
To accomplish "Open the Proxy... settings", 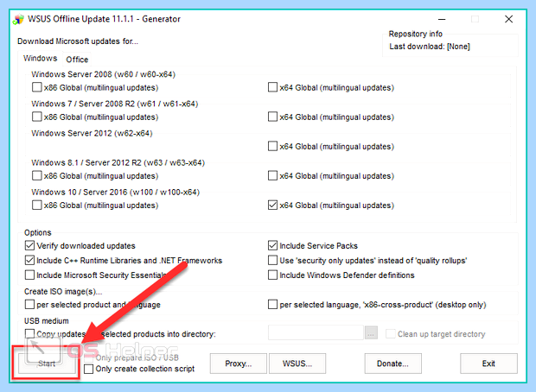I will click(239, 364).
